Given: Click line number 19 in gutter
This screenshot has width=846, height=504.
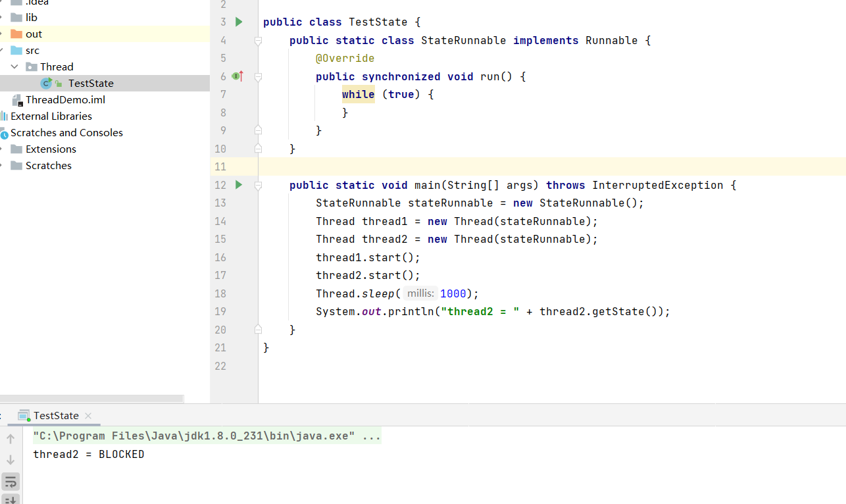Looking at the screenshot, I should (220, 311).
